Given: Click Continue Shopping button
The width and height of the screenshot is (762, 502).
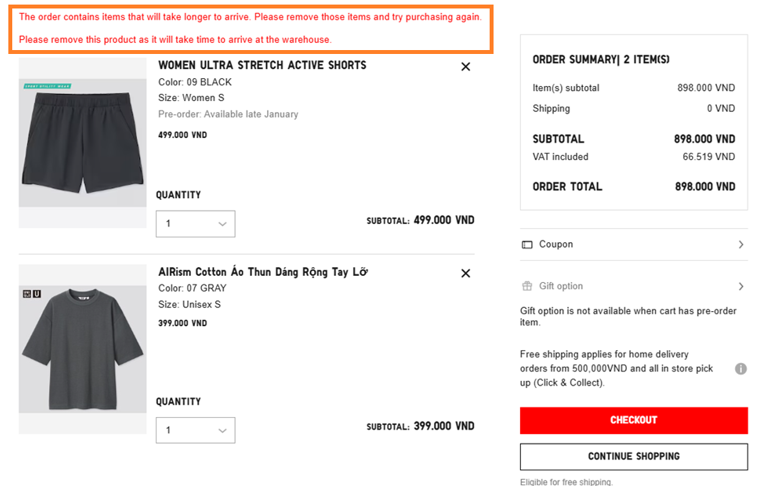Looking at the screenshot, I should click(633, 456).
